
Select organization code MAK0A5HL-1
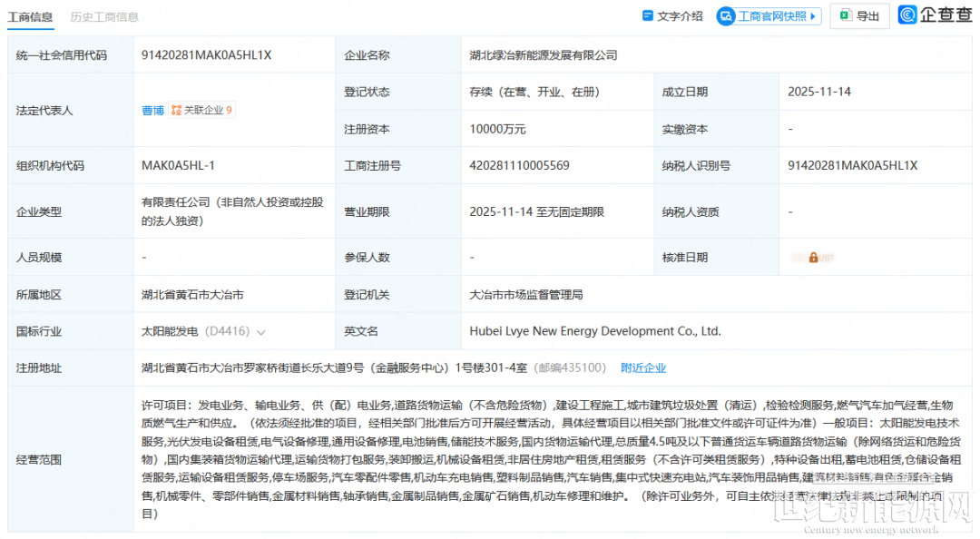[x=178, y=165]
